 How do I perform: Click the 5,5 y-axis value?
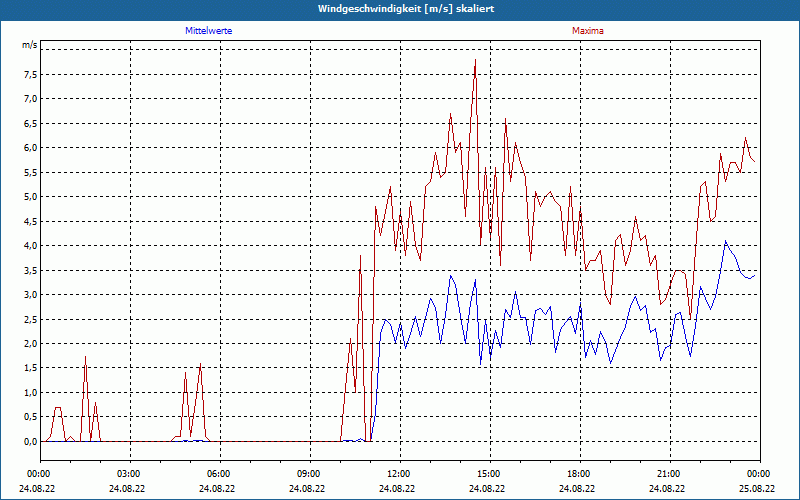tap(31, 172)
